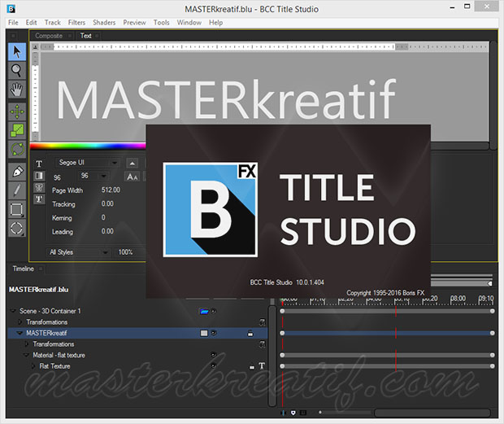Click the icon at right of MASTERkreatif Transformations row
Screen dimensions: 504x424
point(263,344)
